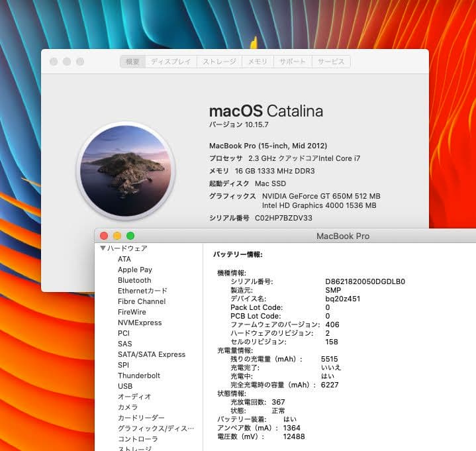Click Intel HD Graphics 4000 1536 MB
This screenshot has height=451, width=476.
pos(319,205)
